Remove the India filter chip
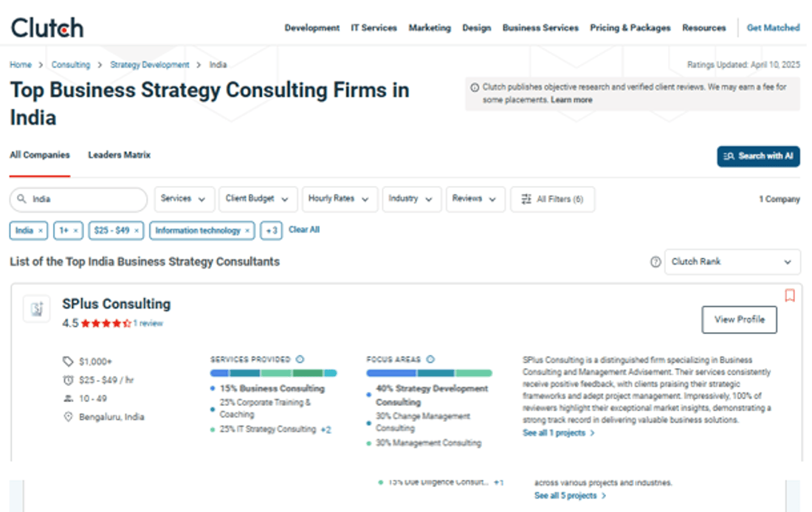This screenshot has height=512, width=812. (41, 231)
